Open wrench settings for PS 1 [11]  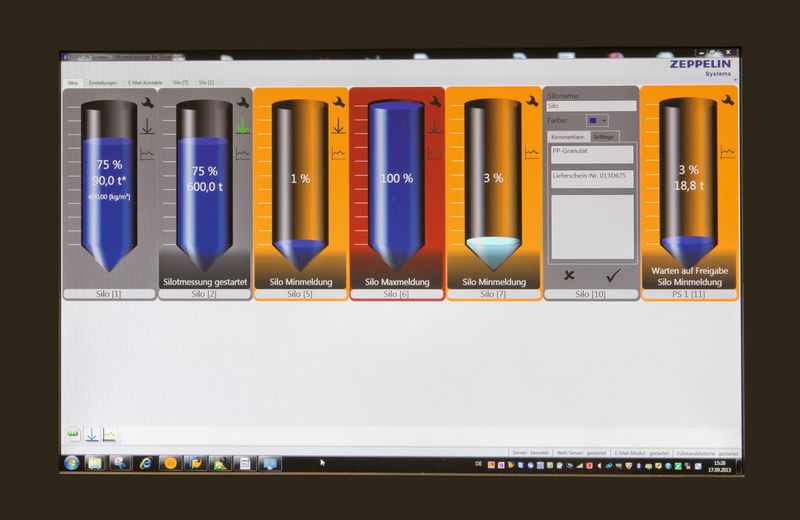tap(728, 100)
